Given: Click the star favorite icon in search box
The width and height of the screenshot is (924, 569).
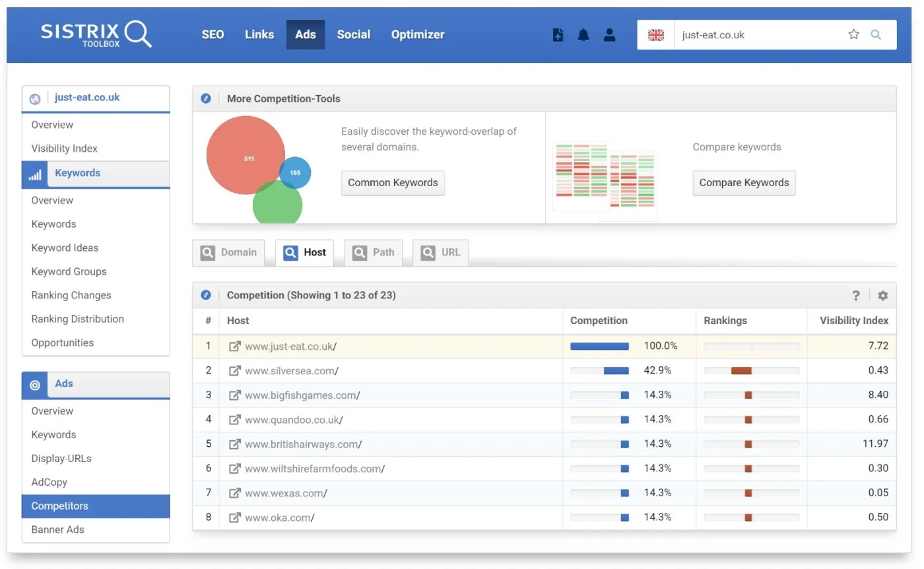Looking at the screenshot, I should pos(853,34).
